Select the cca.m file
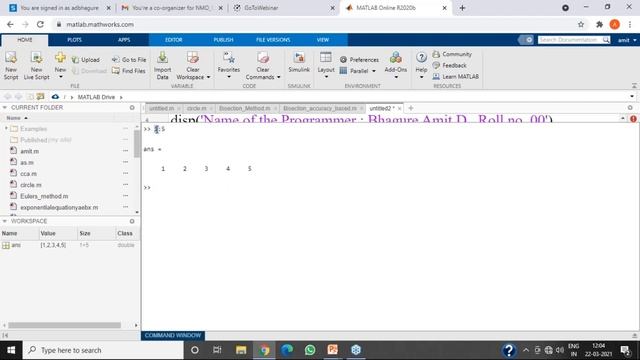The width and height of the screenshot is (640, 360). (28, 173)
